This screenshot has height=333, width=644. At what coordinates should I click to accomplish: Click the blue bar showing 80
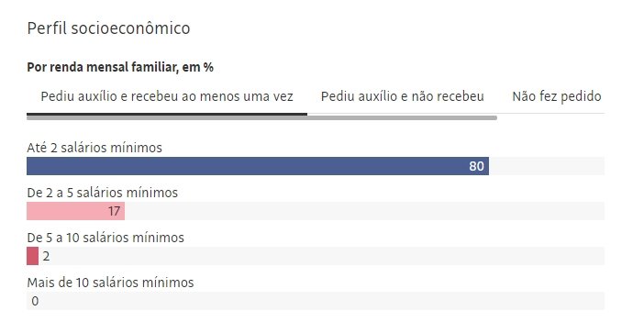[258, 166]
